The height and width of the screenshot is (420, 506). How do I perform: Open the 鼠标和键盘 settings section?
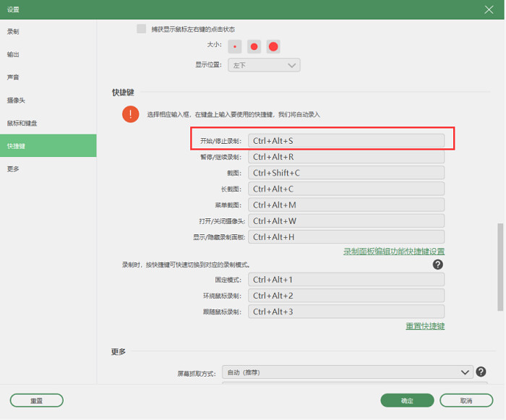point(48,123)
